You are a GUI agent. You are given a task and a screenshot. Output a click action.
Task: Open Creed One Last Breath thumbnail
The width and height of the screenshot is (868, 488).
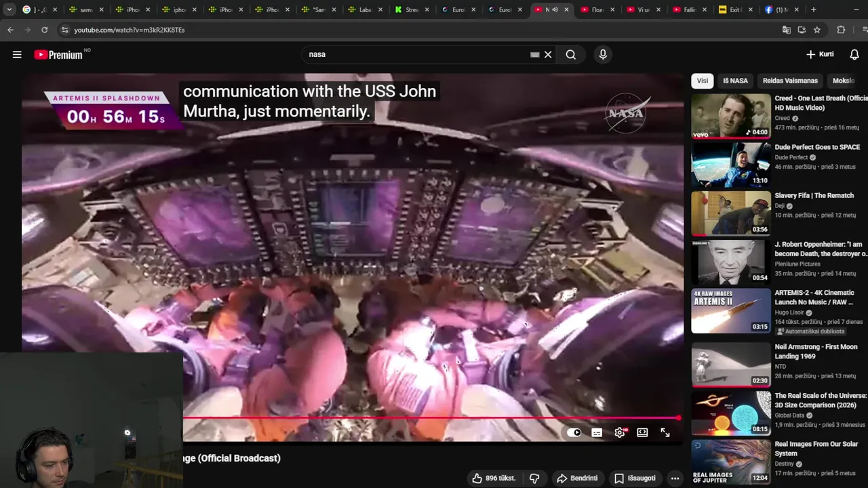[x=731, y=116]
